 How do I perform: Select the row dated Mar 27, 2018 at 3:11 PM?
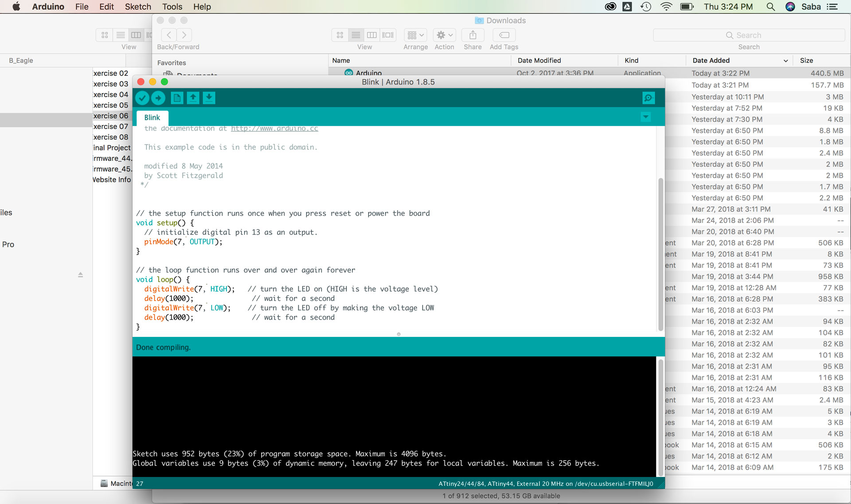tap(758, 209)
